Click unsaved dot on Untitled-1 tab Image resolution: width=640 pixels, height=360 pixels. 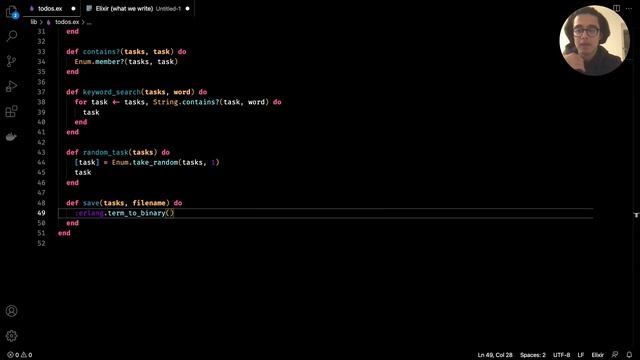coord(188,9)
